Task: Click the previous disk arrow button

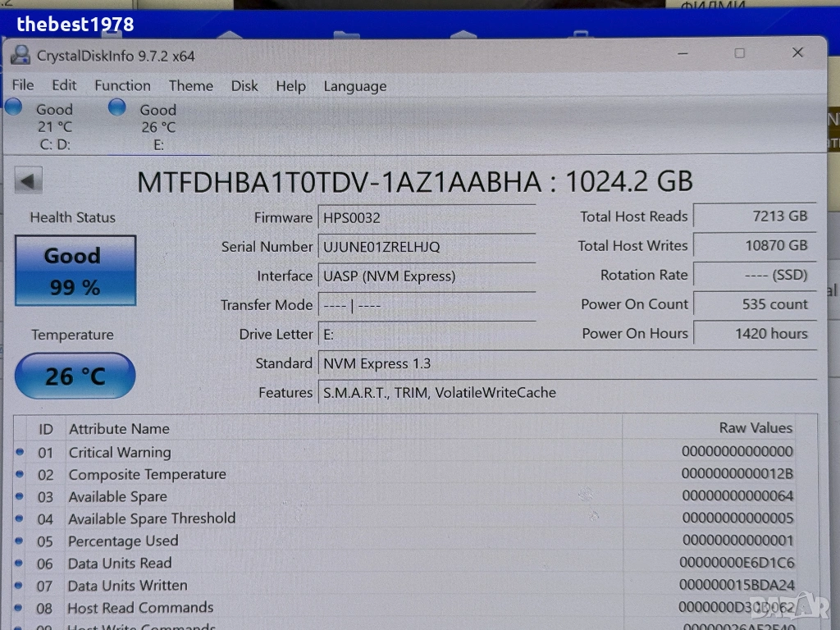Action: tap(29, 181)
